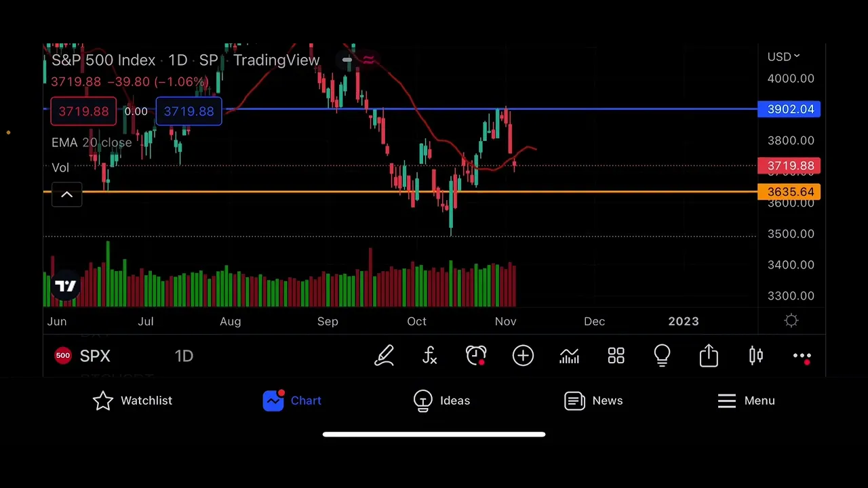Tap the home indicator bar

tap(434, 434)
